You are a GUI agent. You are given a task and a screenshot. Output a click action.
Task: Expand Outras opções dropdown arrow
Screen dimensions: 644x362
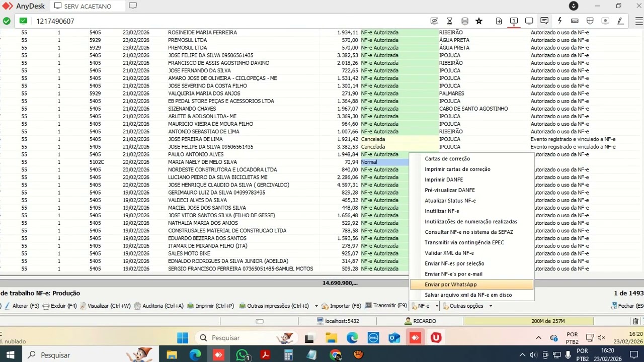coord(491,306)
